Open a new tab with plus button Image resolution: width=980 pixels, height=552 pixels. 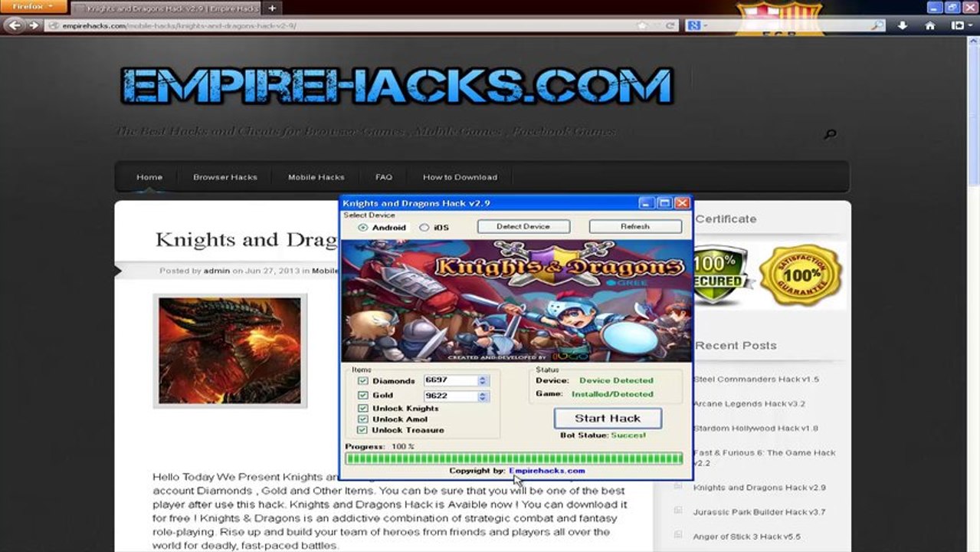tap(272, 8)
